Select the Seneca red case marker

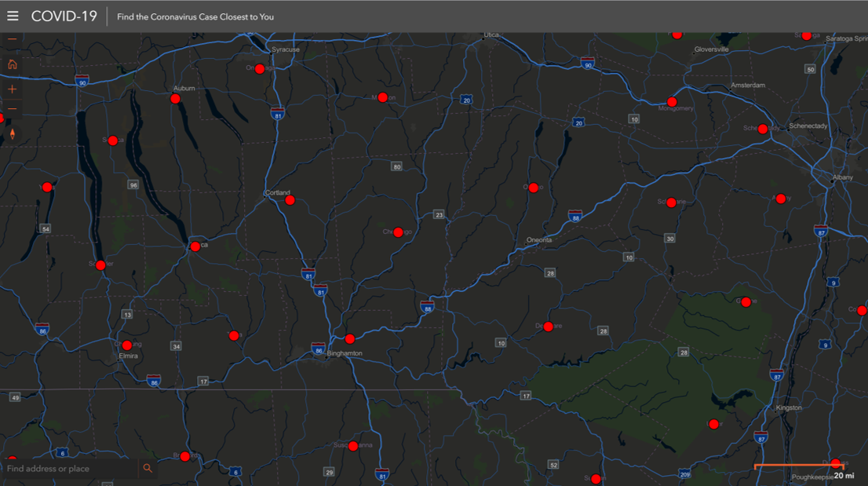(112, 141)
